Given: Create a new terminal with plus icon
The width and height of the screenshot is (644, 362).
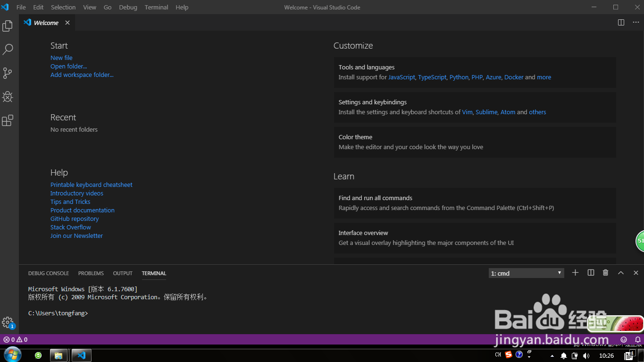Looking at the screenshot, I should click(575, 273).
